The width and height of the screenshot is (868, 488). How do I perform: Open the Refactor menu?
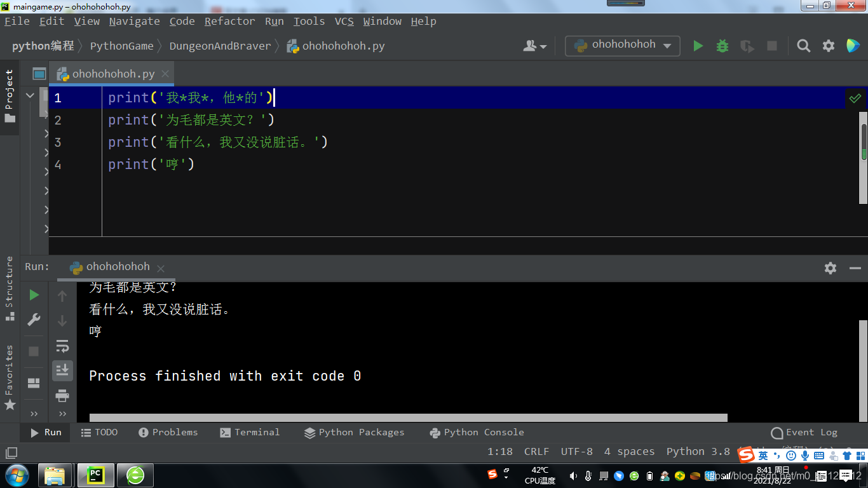tap(229, 21)
